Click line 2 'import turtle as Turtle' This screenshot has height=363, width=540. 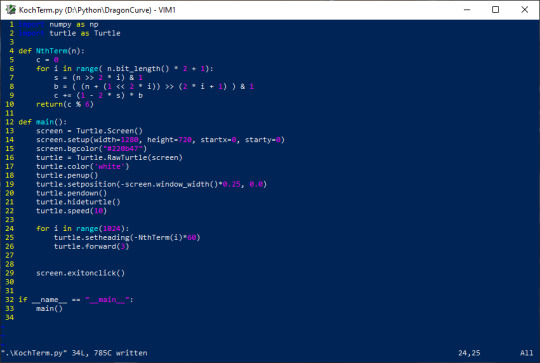(69, 33)
